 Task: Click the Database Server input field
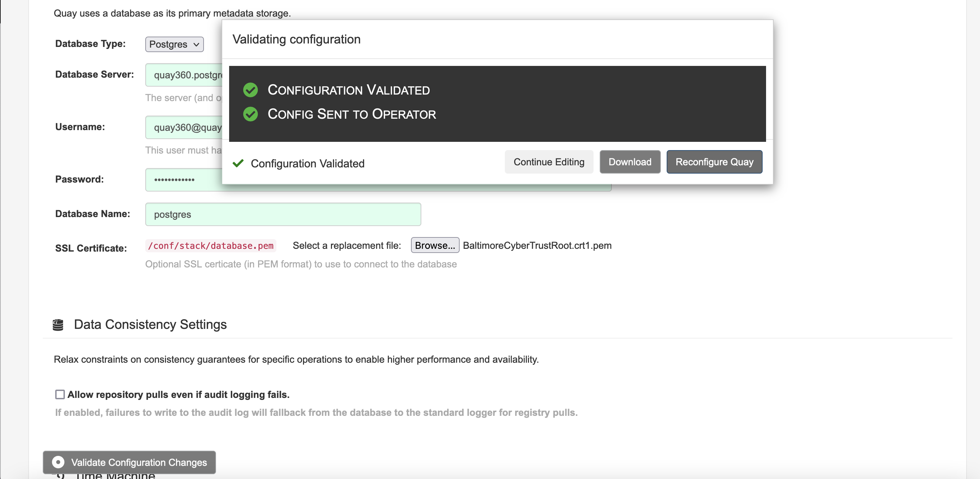183,75
